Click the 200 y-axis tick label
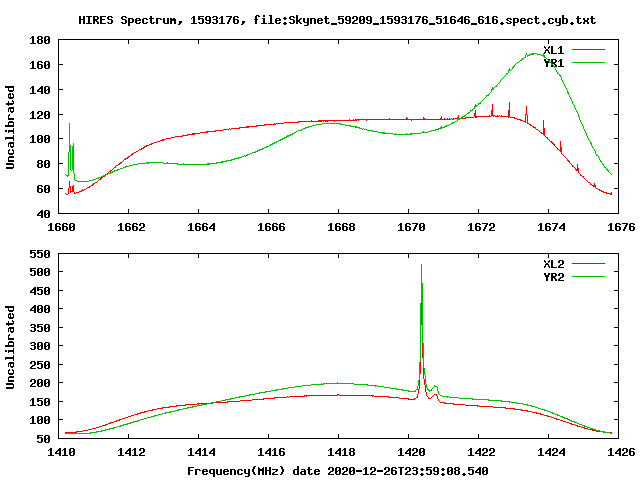640x480 pixels. pos(40,383)
